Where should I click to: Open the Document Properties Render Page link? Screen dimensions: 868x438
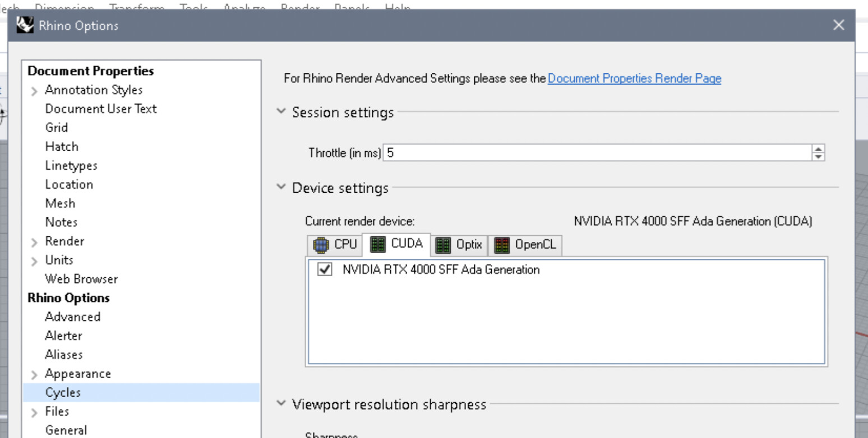[634, 78]
